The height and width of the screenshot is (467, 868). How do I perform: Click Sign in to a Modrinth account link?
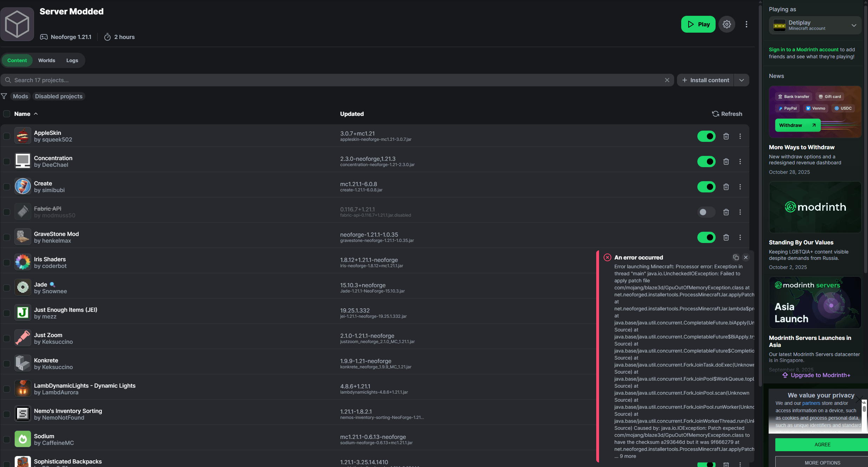point(803,50)
